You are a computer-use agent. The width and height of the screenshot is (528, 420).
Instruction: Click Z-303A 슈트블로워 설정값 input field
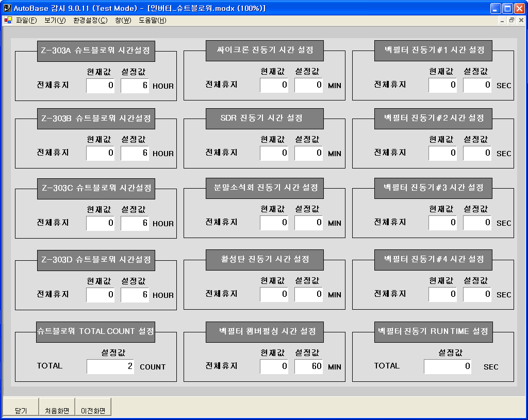tap(134, 86)
